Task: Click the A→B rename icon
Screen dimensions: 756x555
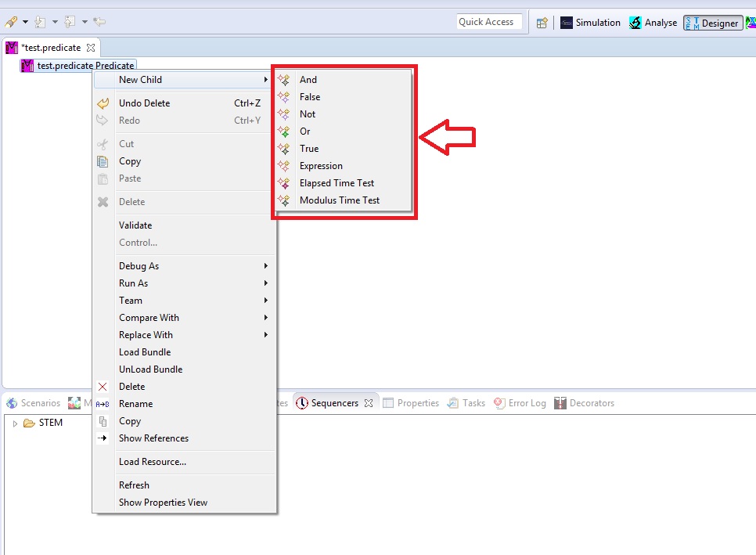Action: (103, 404)
